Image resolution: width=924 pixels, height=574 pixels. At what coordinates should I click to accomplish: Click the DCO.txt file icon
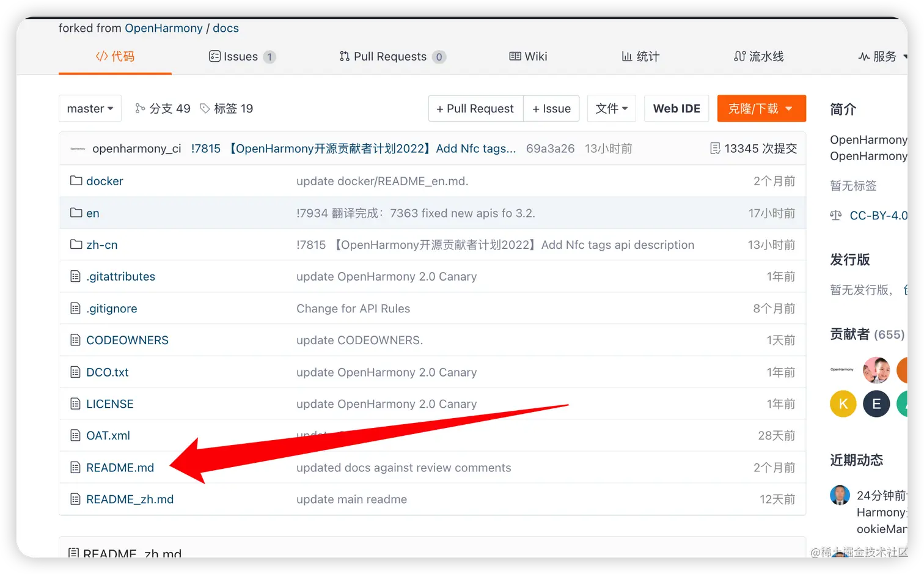click(x=75, y=372)
